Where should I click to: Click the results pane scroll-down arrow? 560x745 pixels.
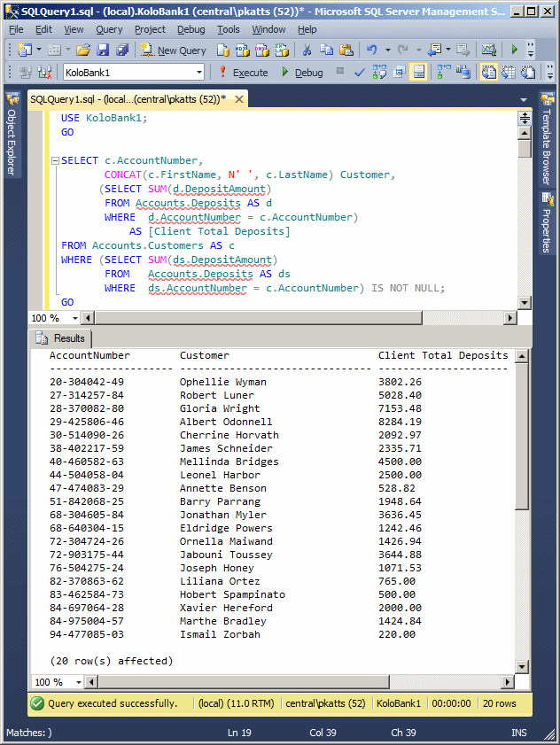pyautogui.click(x=522, y=667)
